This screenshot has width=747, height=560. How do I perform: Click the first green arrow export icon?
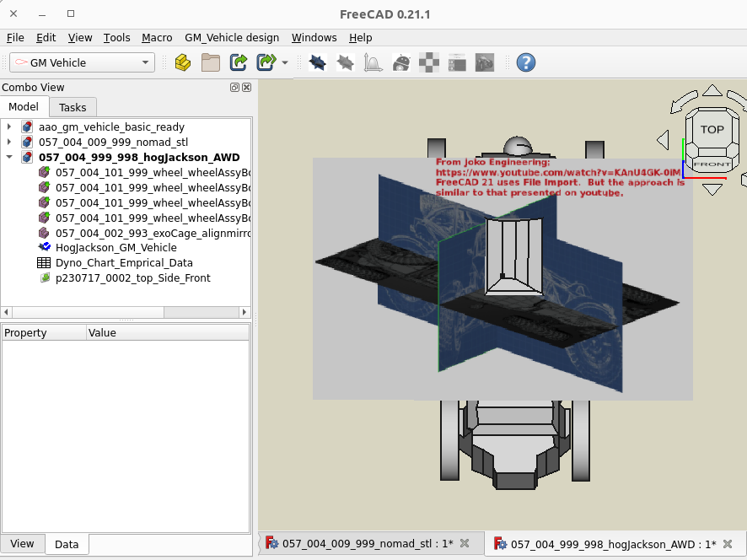pos(239,62)
